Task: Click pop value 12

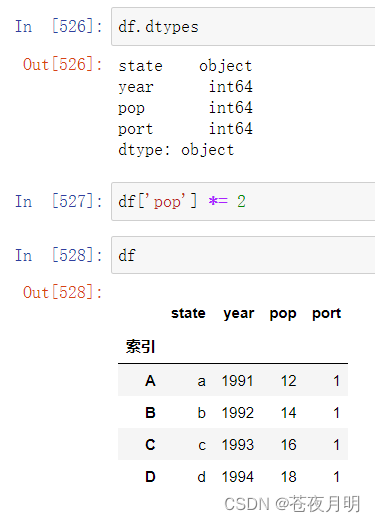Action: 288,381
